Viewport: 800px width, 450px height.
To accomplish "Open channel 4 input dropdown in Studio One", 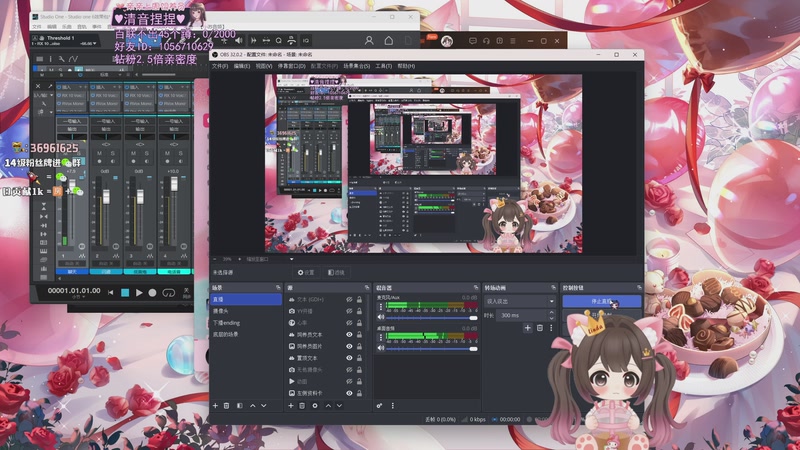I will (x=174, y=121).
